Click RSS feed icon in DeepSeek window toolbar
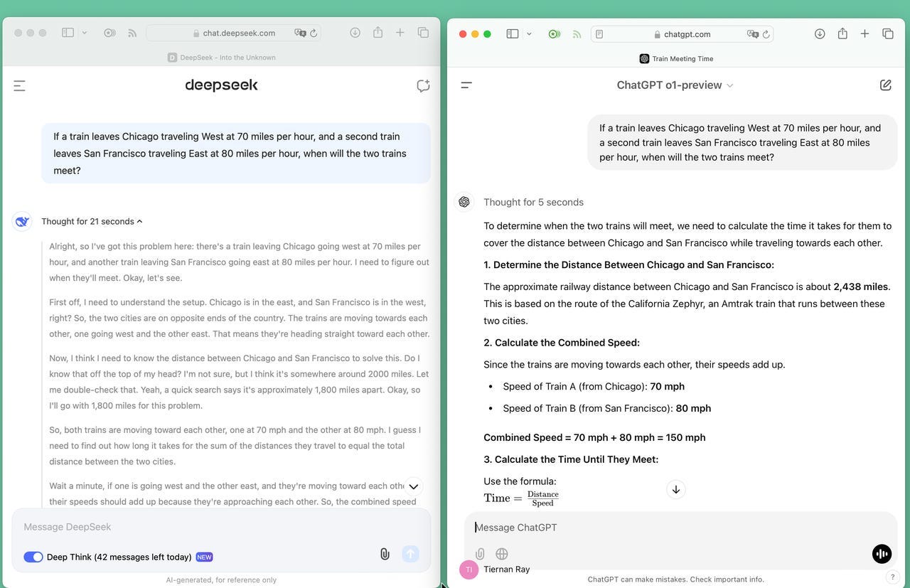This screenshot has height=588, width=910. coord(132,33)
